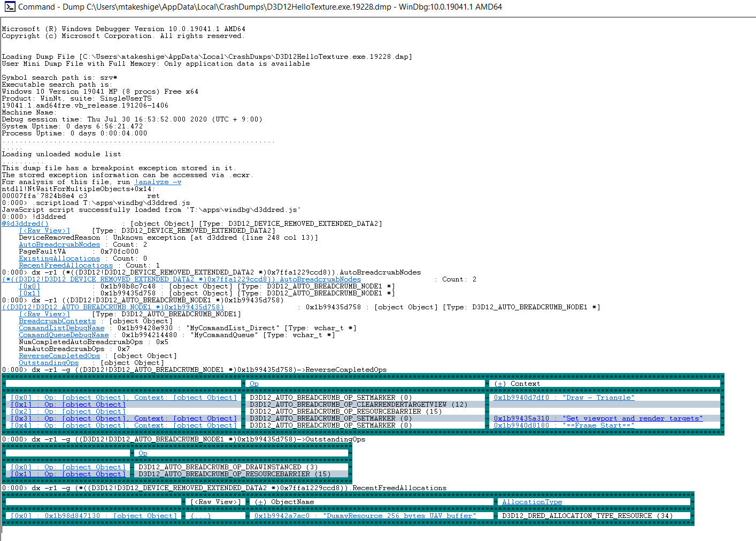This screenshot has height=541, width=756.
Task: Open allocation row [0x0] : 0x1b98d847130
Action: click(94, 516)
